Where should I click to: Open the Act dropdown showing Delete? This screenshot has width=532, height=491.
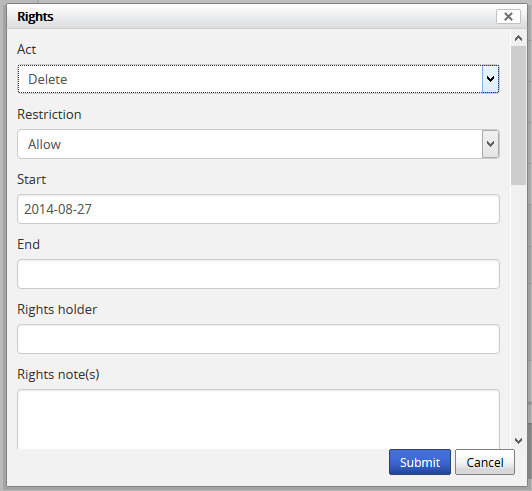pos(258,79)
